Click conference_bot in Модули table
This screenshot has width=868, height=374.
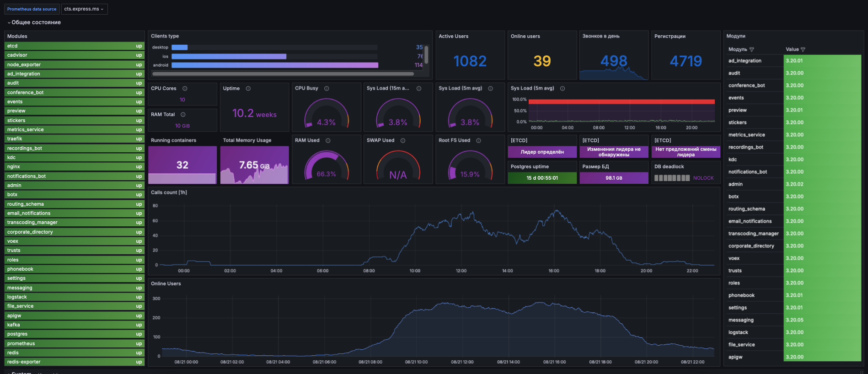[x=747, y=85]
